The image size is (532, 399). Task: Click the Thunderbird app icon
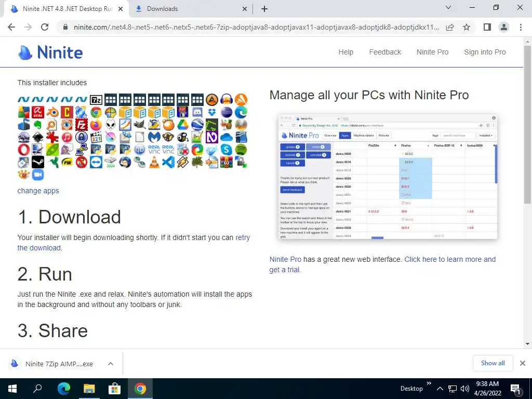click(x=125, y=162)
